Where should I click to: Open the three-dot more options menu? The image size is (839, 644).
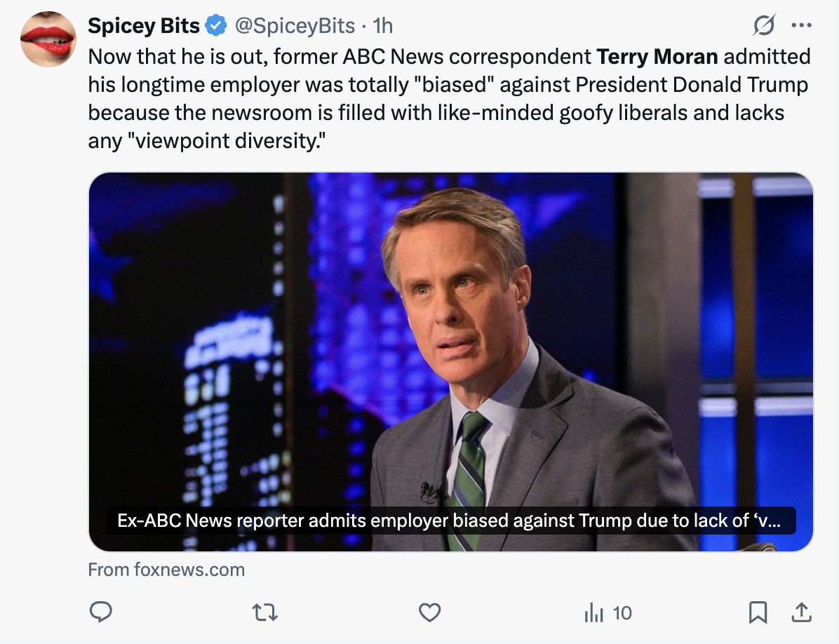pos(800,26)
